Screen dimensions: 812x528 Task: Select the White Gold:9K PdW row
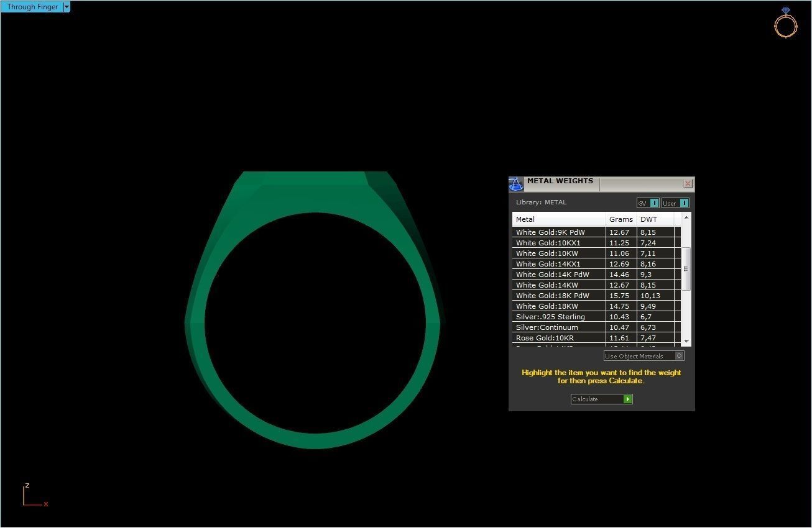(596, 232)
